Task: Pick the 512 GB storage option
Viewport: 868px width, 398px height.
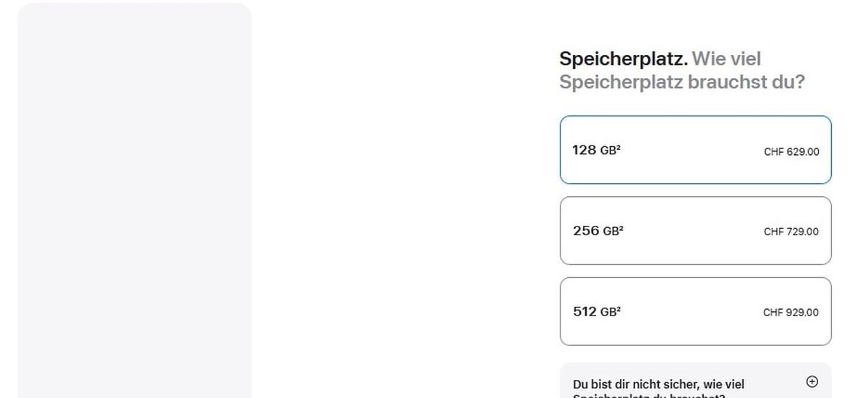Action: [695, 312]
